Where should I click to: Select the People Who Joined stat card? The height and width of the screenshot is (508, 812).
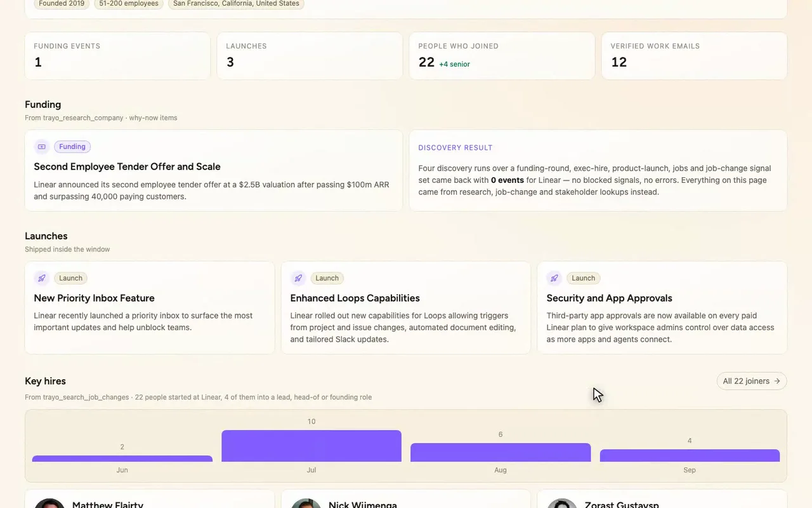pyautogui.click(x=502, y=56)
